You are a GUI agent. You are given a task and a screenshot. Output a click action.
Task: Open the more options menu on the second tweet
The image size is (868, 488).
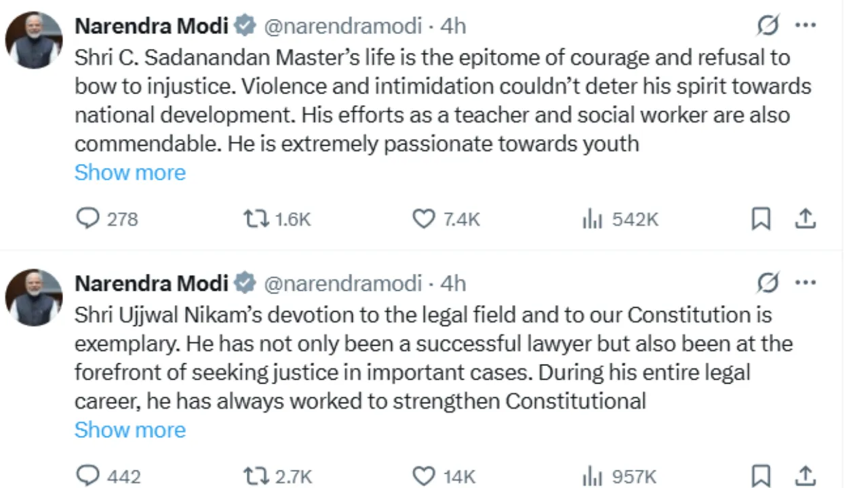coord(806,283)
